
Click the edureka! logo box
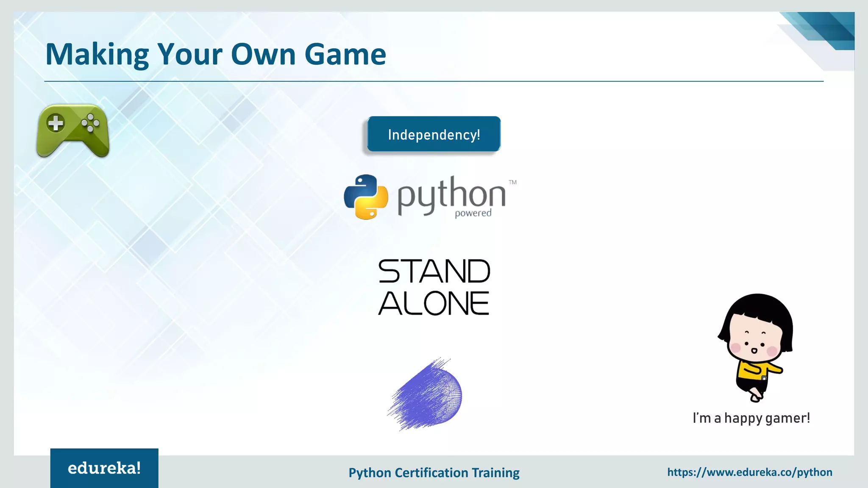(x=104, y=468)
